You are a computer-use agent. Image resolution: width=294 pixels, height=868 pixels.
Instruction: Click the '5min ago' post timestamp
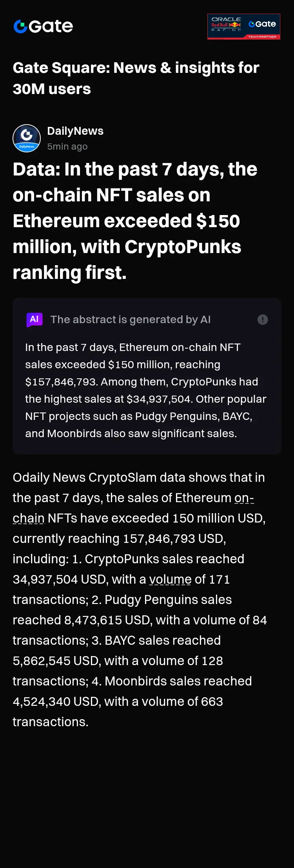[67, 146]
